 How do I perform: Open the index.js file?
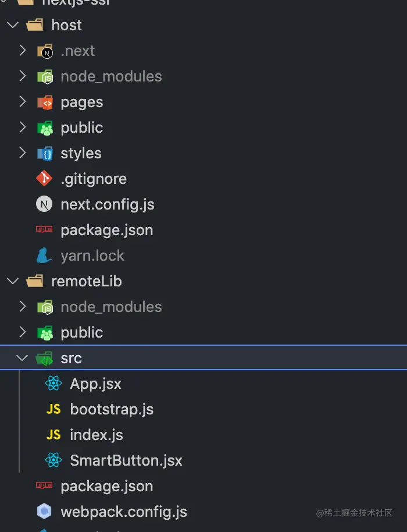coord(97,435)
